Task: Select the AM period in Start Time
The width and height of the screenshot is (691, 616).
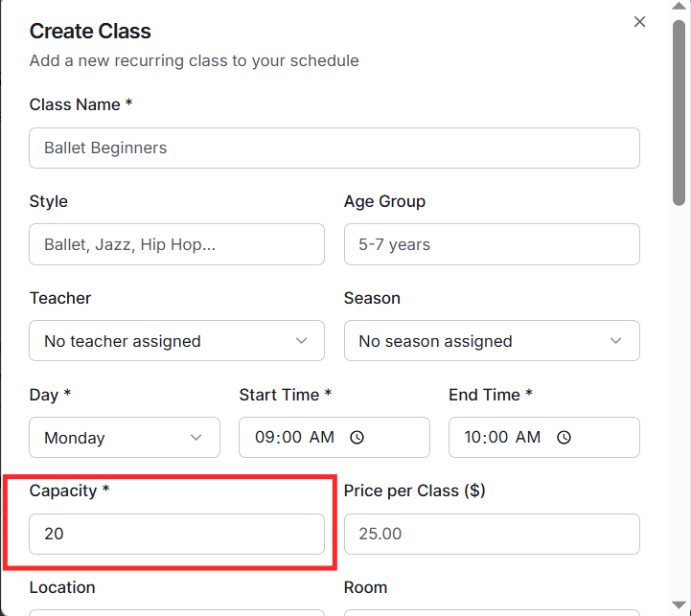Action: coord(322,438)
